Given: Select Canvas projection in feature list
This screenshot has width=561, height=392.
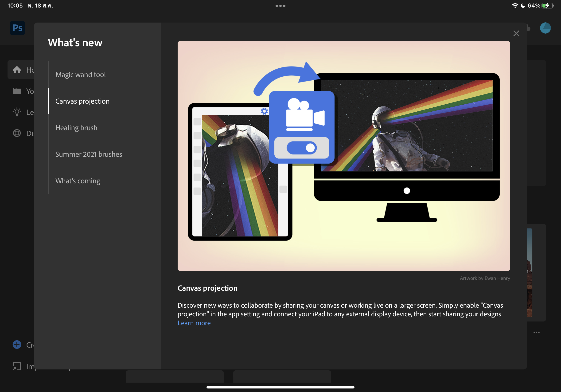Looking at the screenshot, I should click(82, 101).
